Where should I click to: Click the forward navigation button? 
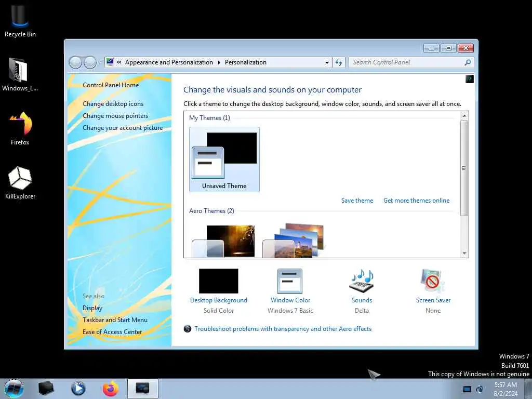pos(90,62)
